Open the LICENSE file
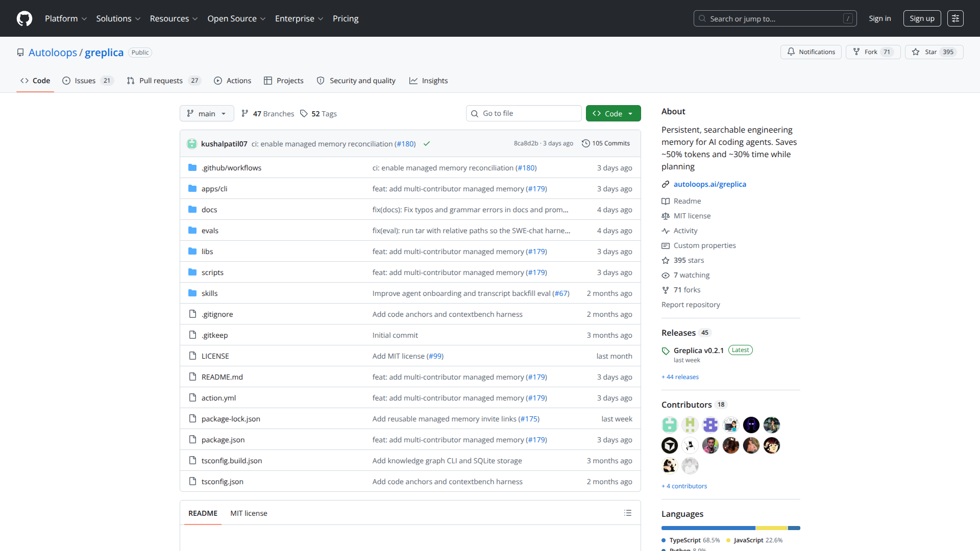This screenshot has height=551, width=980. 215,356
